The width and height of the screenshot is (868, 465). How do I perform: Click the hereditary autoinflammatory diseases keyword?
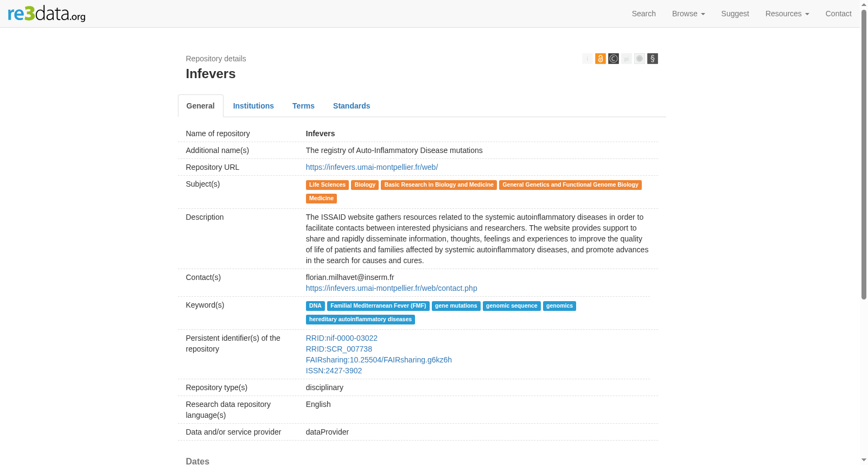pos(360,320)
